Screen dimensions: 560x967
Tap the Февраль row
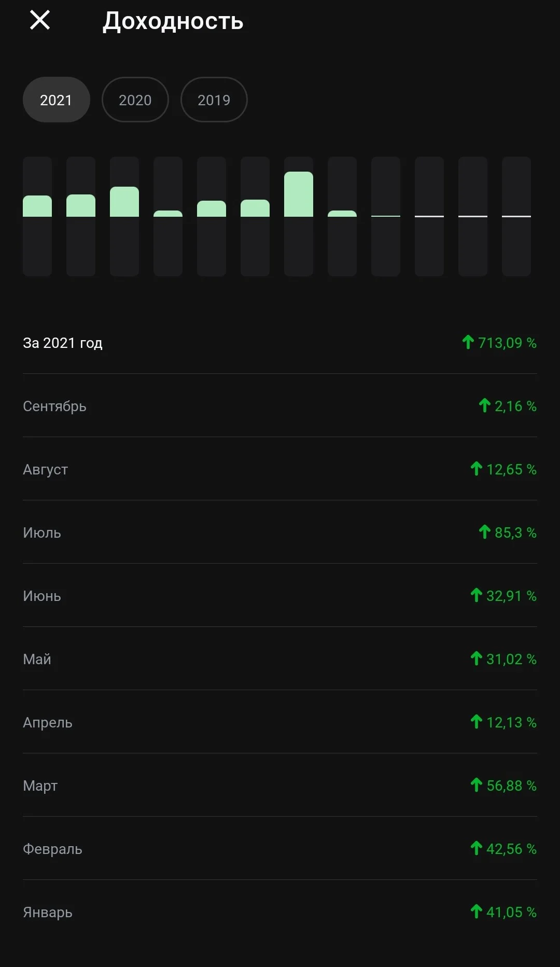click(x=280, y=849)
